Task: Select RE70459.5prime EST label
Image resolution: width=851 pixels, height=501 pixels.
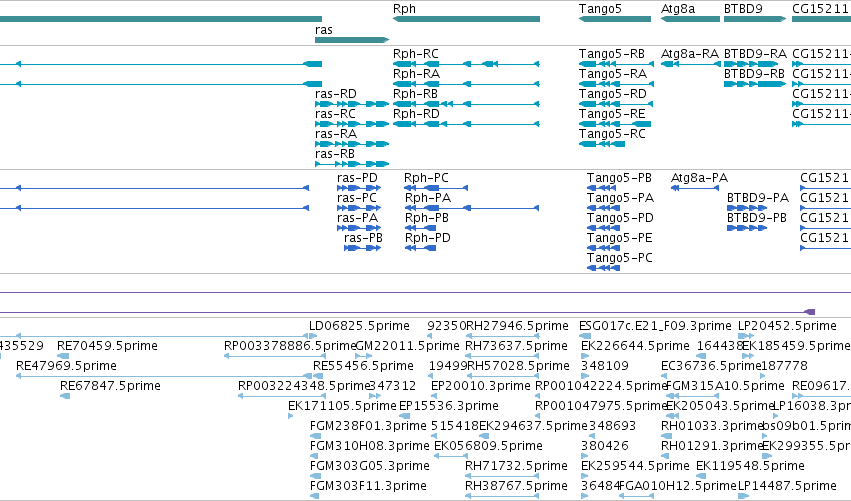Action: [x=107, y=346]
